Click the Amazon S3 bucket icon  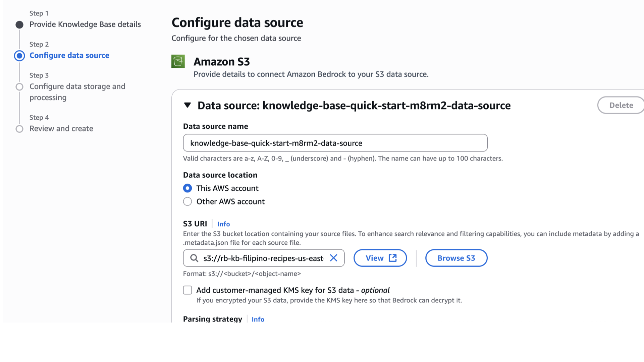coord(178,61)
